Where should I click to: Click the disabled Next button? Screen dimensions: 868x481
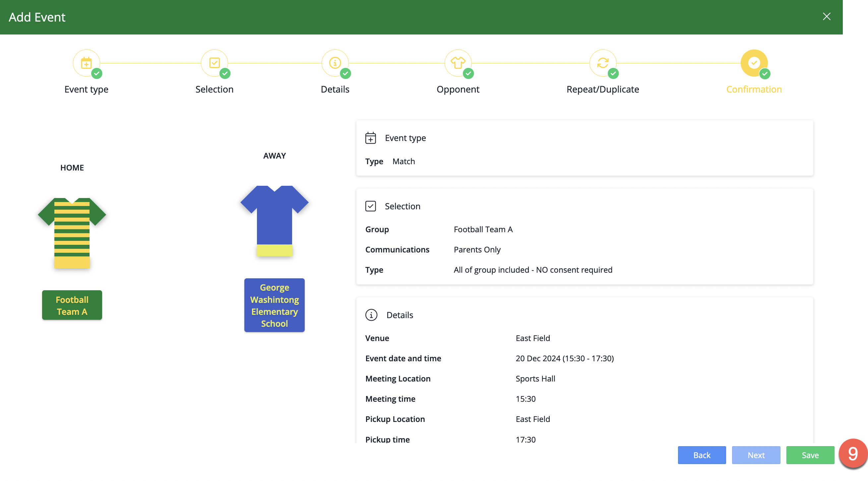(756, 455)
